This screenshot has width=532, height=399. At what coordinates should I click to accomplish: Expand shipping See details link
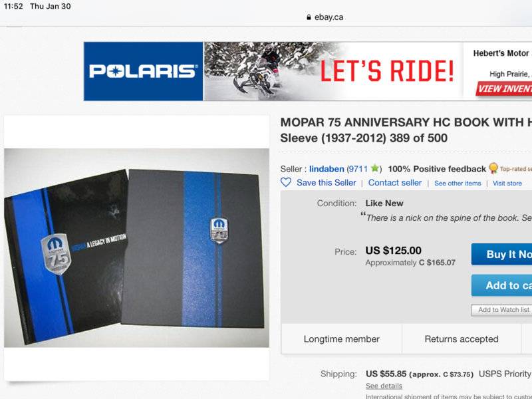pos(384,386)
